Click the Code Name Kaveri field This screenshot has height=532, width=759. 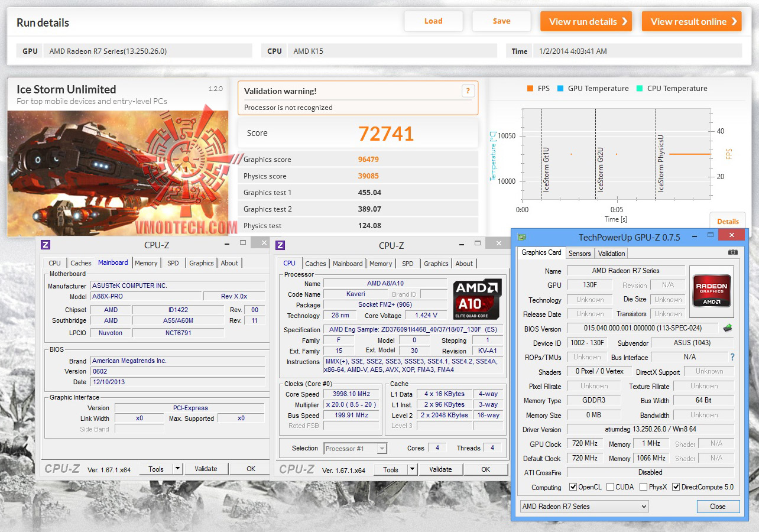356,294
